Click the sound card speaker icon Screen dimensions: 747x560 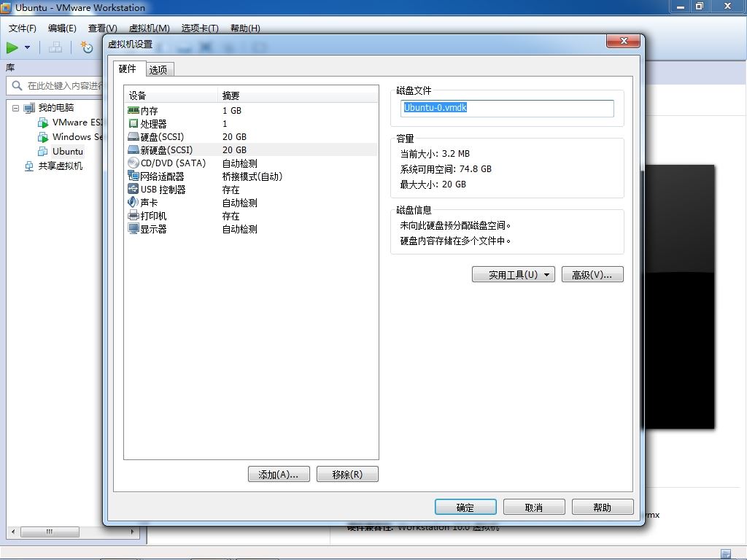(133, 203)
